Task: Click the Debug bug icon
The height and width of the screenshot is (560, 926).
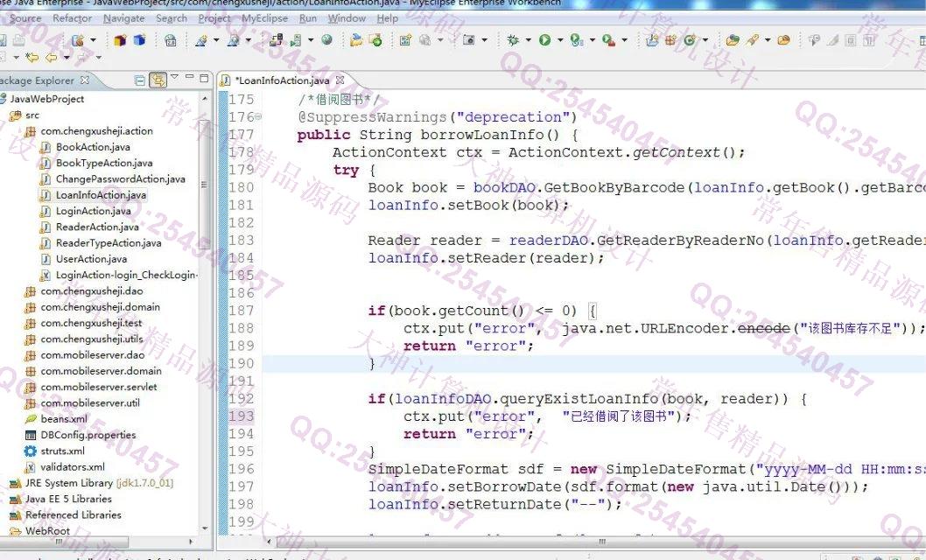Action: point(514,40)
